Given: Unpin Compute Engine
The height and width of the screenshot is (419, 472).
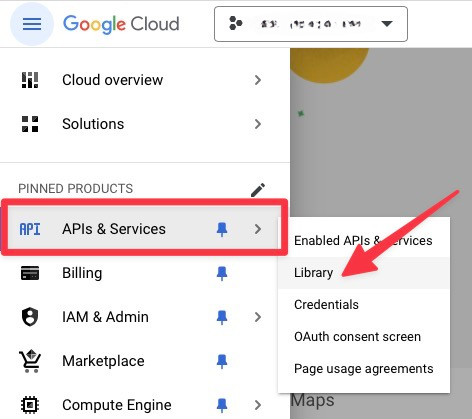Looking at the screenshot, I should point(222,405).
